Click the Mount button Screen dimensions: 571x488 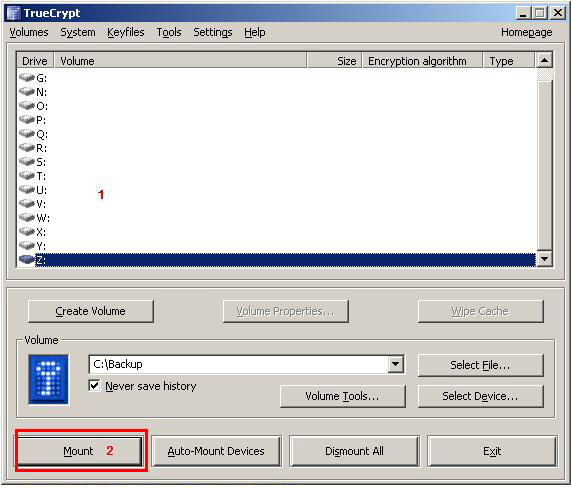click(80, 451)
